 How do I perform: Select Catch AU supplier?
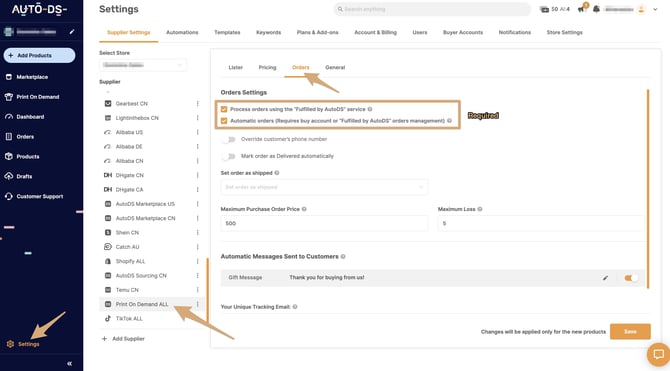coord(127,247)
